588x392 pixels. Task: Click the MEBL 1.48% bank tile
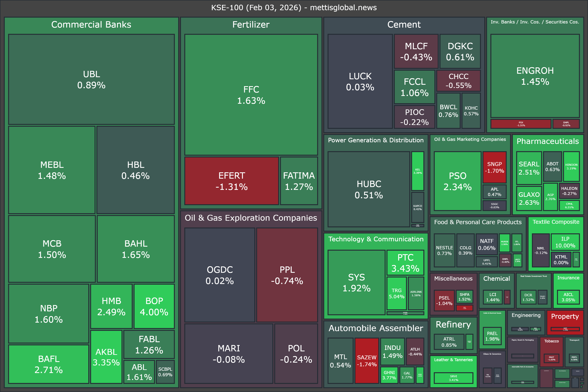pos(52,170)
